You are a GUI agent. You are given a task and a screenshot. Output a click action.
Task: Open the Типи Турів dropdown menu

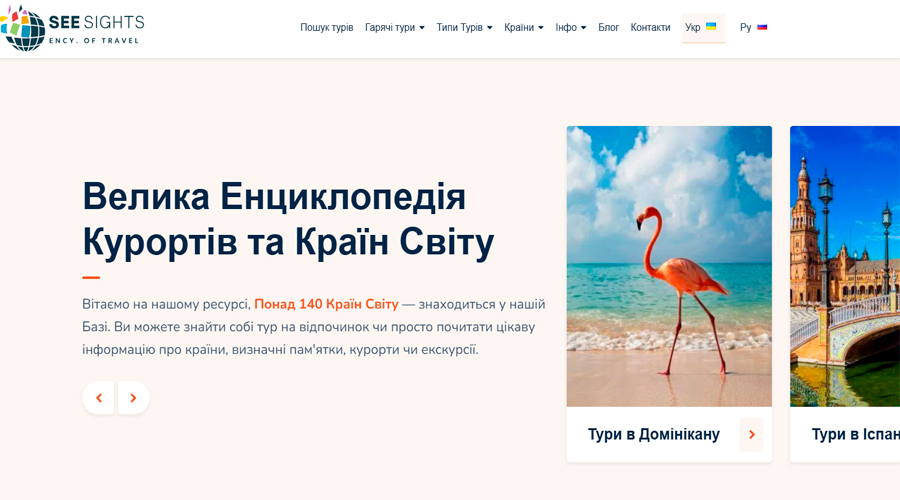[x=464, y=28]
